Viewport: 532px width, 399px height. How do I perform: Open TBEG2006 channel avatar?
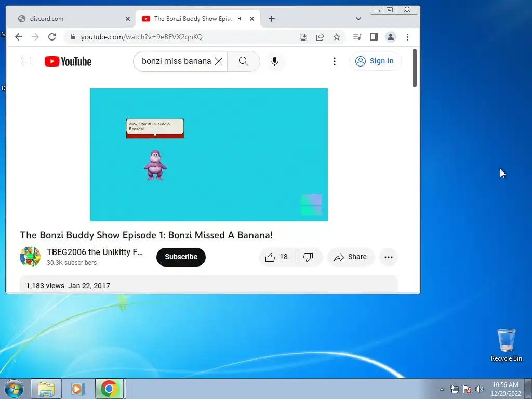pos(30,257)
